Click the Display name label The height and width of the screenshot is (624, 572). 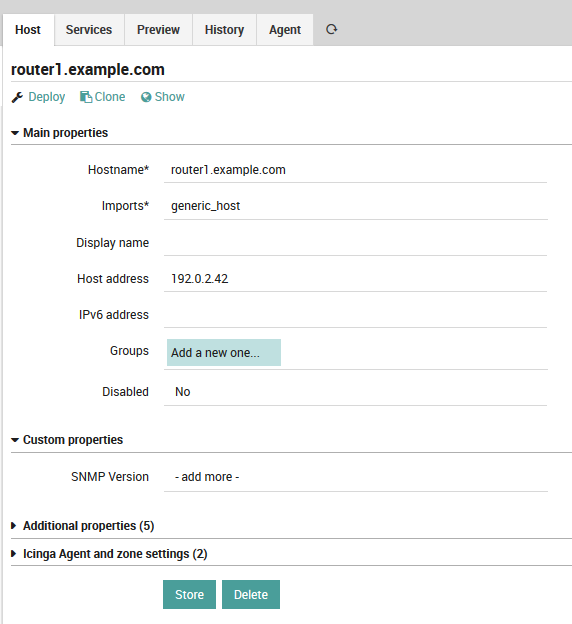[x=112, y=243]
